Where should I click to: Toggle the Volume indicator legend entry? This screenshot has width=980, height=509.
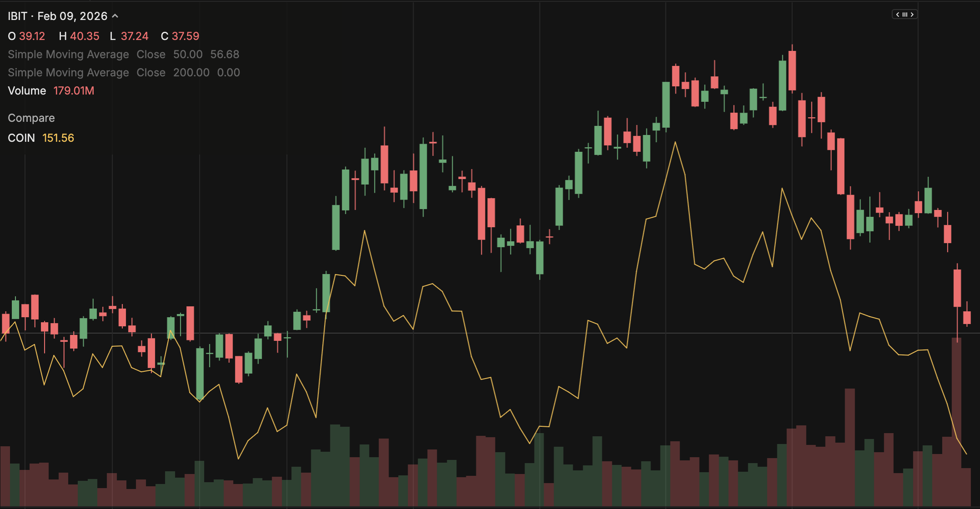click(27, 91)
